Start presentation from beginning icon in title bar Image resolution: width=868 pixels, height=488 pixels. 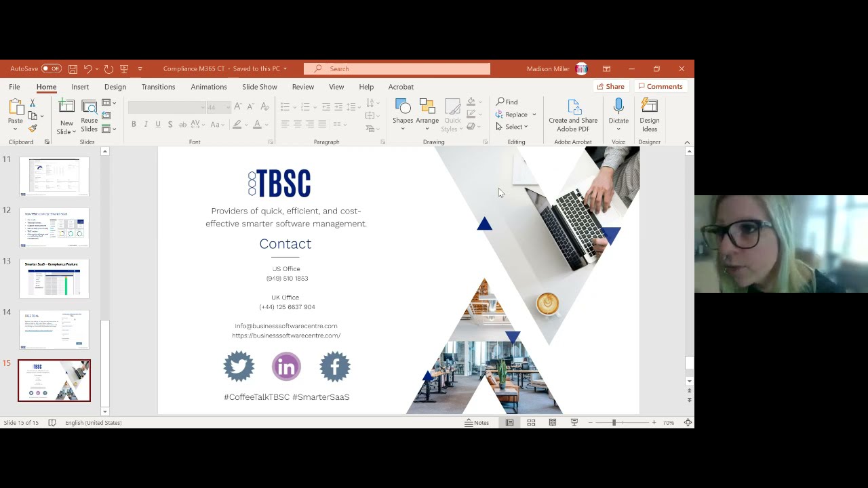click(x=124, y=68)
